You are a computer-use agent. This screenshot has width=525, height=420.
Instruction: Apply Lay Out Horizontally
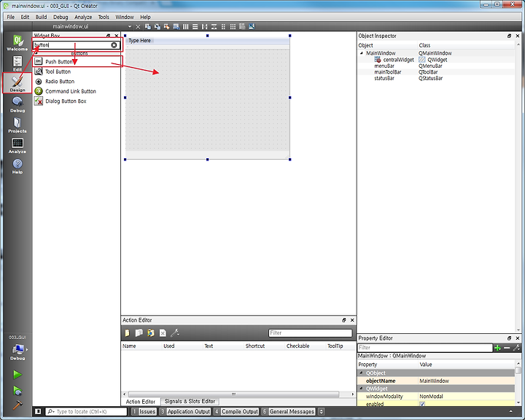click(x=185, y=26)
